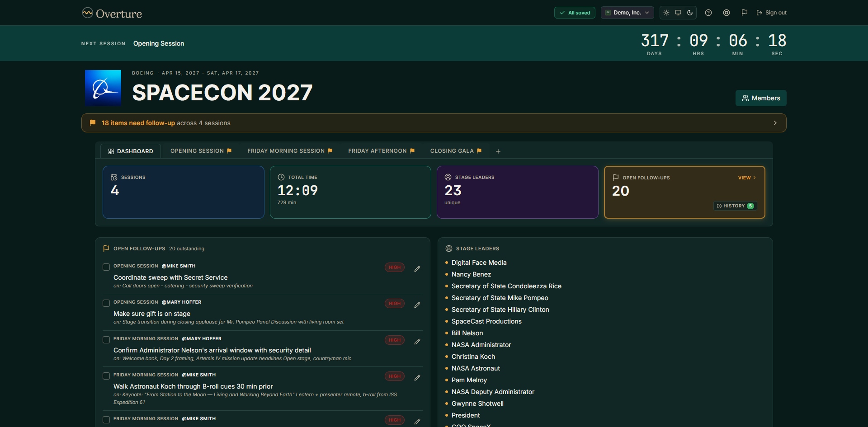The image size is (868, 427).
Task: Click HIGH badge on gift on stage item
Action: point(395,303)
